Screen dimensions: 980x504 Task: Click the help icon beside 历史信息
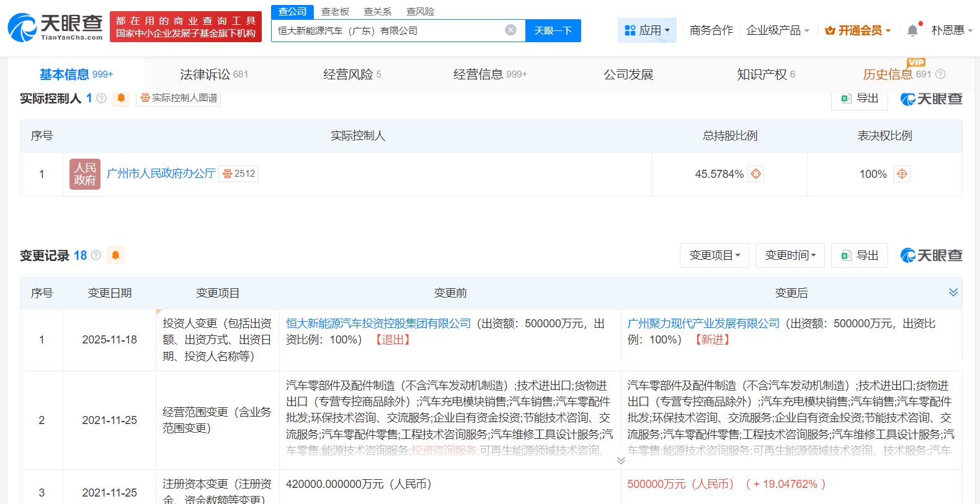(x=940, y=74)
